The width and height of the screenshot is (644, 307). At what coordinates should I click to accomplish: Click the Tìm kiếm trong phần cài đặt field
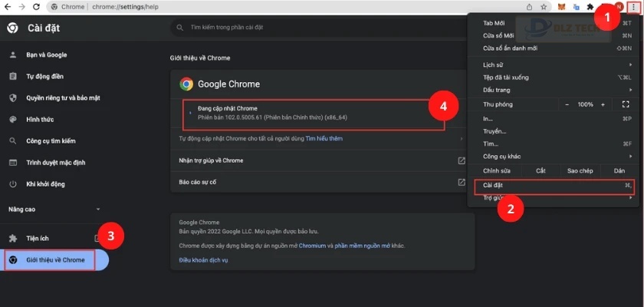(x=320, y=28)
